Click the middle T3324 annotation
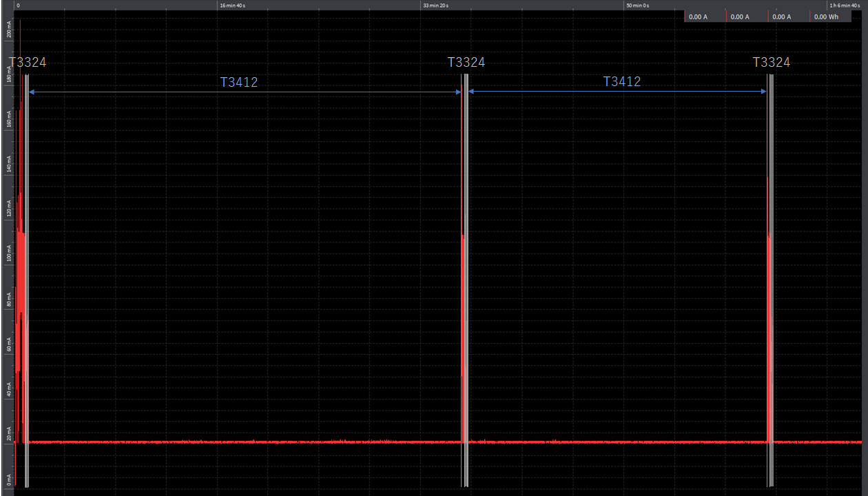 pyautogui.click(x=467, y=62)
